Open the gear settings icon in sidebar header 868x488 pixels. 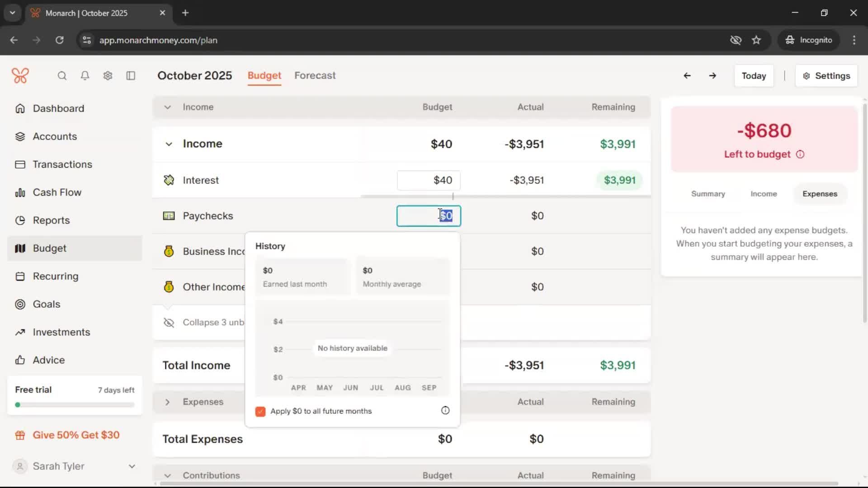108,76
